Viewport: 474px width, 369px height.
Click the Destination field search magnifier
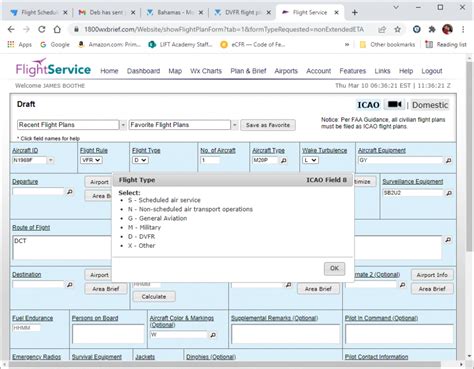pyautogui.click(x=69, y=285)
